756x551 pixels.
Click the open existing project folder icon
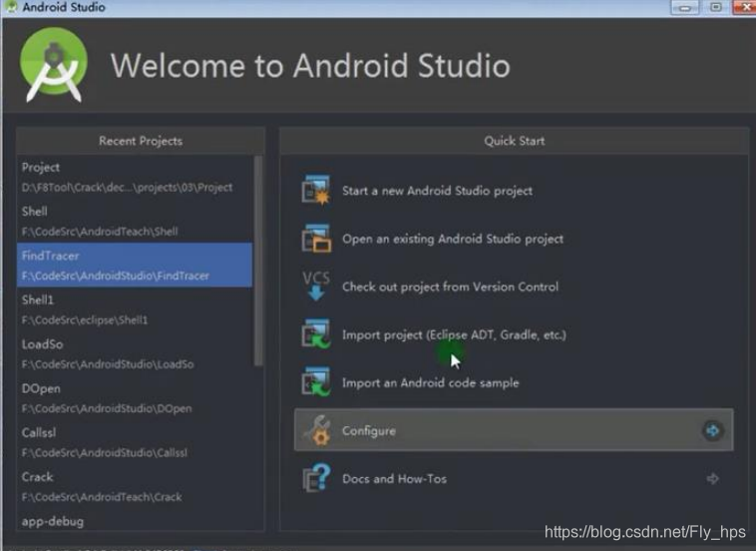click(x=316, y=238)
